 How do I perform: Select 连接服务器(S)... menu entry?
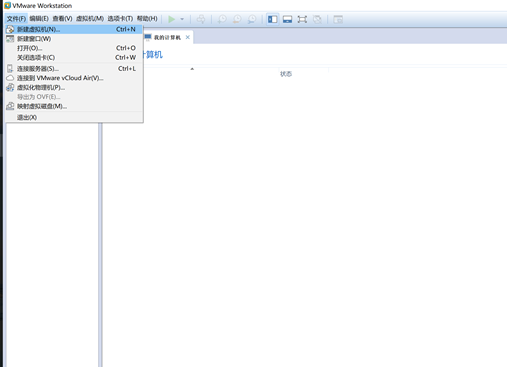click(x=74, y=69)
